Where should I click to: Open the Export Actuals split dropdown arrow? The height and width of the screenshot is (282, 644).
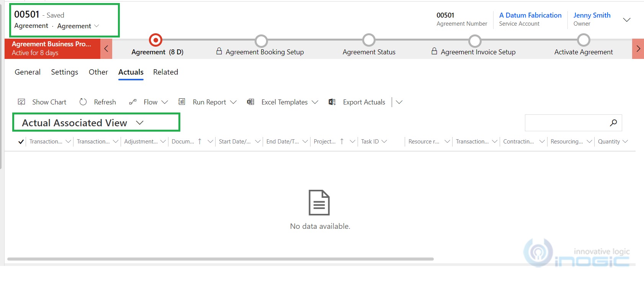tap(399, 102)
